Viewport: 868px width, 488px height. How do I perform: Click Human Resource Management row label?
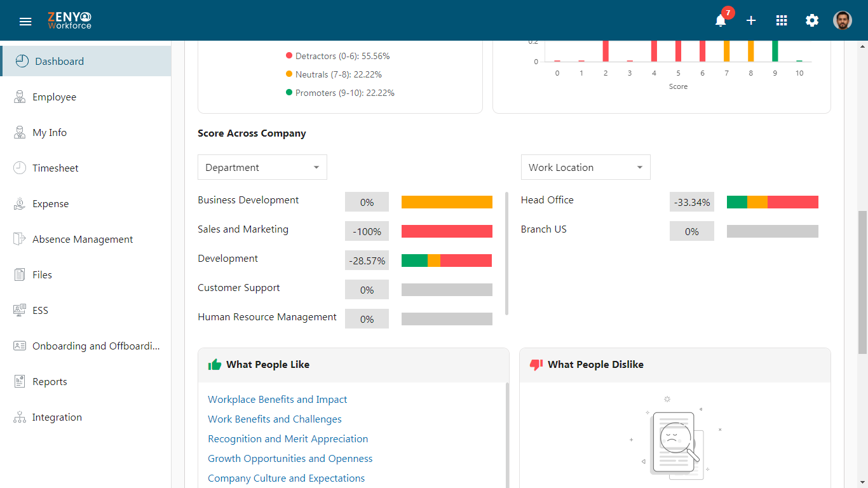tap(267, 317)
